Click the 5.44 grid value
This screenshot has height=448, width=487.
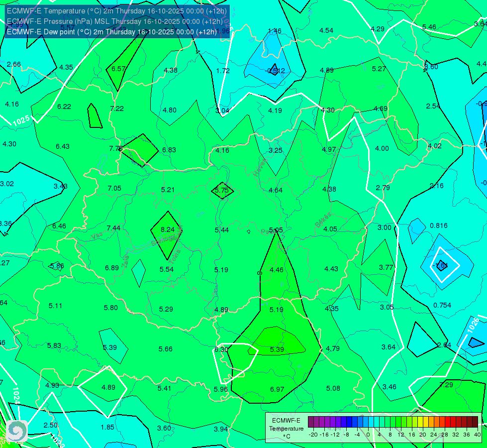(222, 230)
